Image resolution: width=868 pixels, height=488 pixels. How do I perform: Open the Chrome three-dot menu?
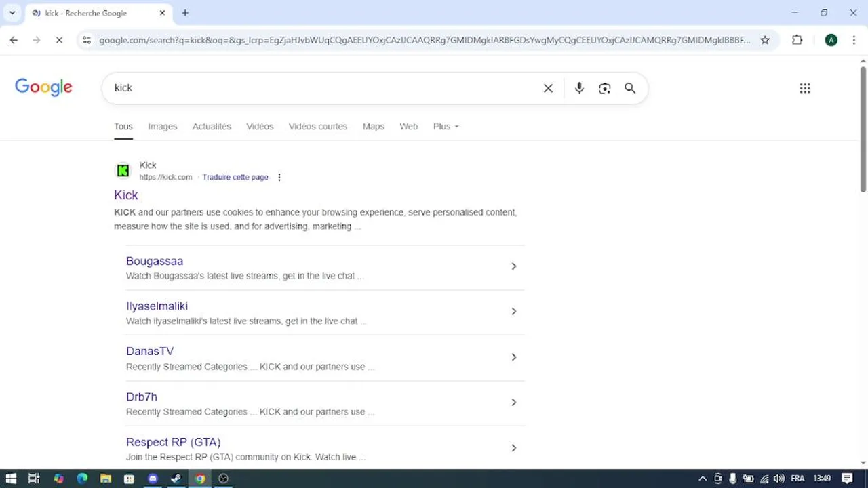tap(854, 40)
